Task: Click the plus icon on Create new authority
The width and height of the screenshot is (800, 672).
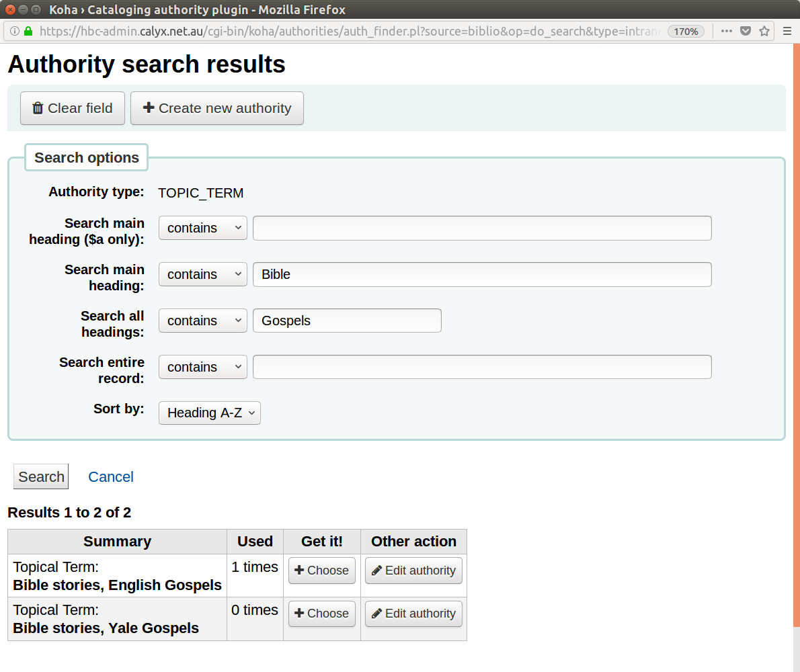Action: coord(149,108)
